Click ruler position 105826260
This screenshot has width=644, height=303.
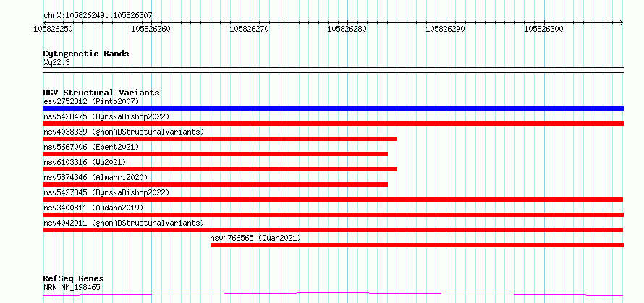(151, 29)
